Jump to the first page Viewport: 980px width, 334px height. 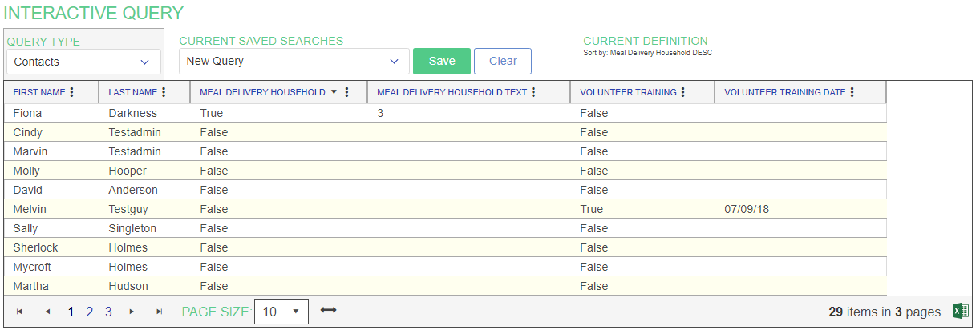click(19, 312)
